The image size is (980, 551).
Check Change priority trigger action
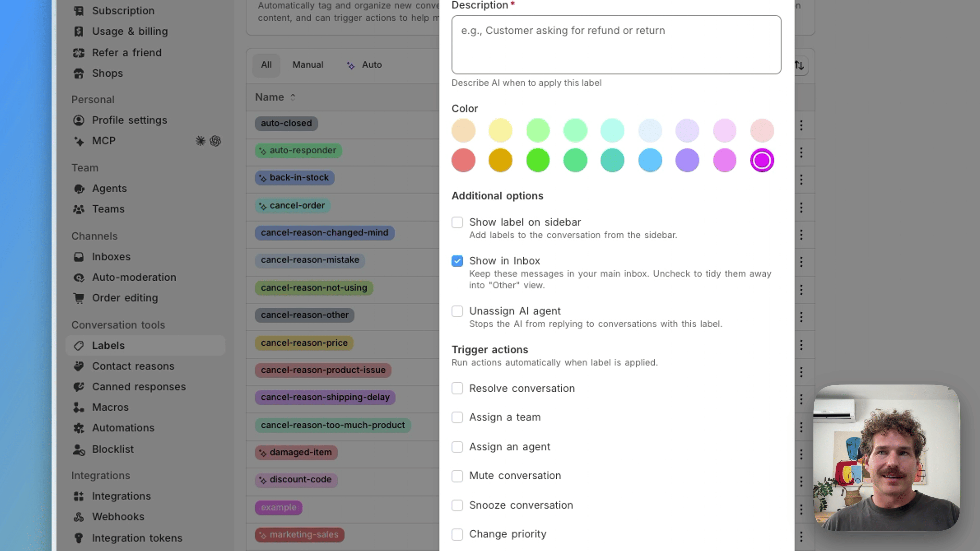(x=457, y=534)
